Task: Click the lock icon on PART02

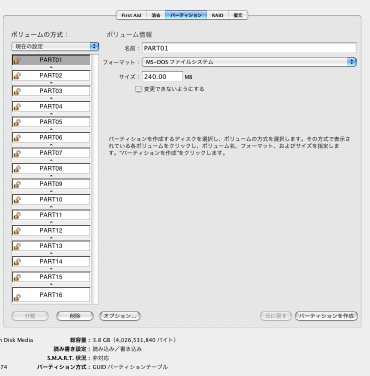Action: 17,76
